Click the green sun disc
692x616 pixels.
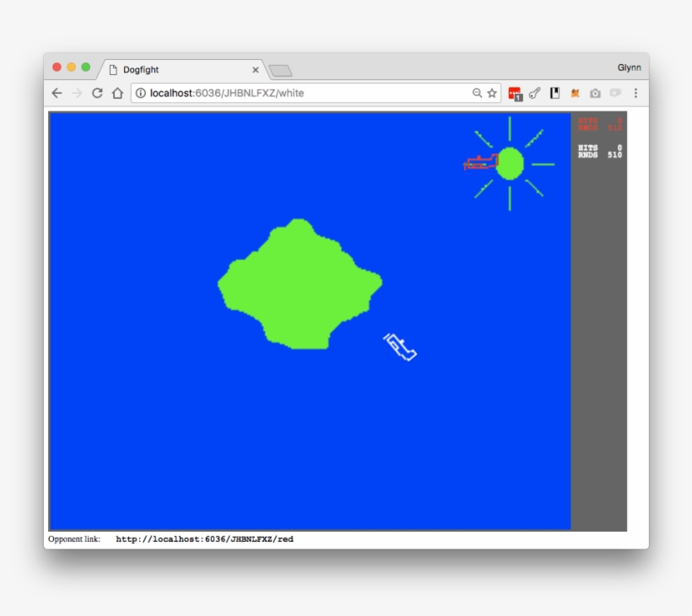pos(510,164)
